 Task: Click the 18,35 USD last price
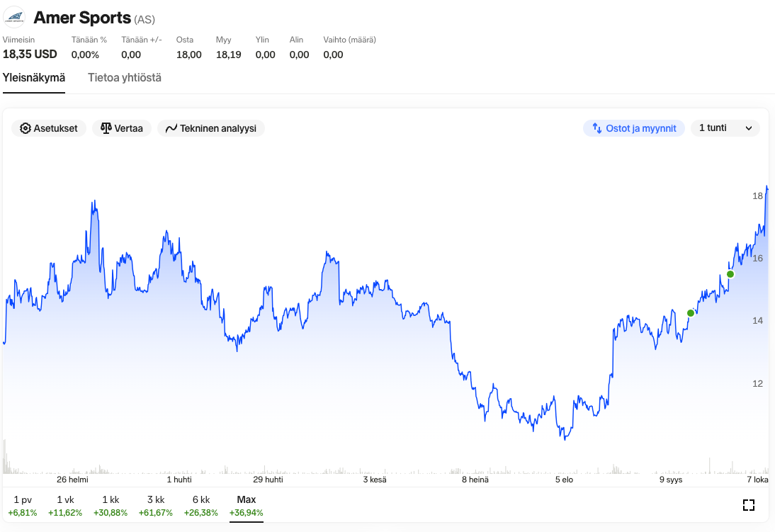point(30,55)
